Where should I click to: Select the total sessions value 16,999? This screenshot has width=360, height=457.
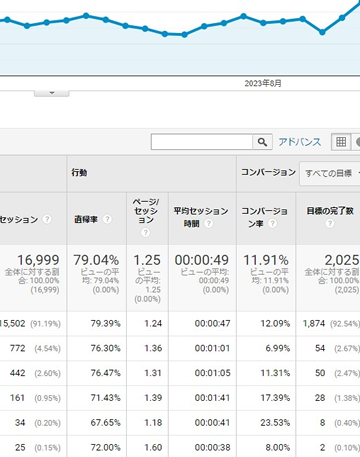click(x=38, y=260)
